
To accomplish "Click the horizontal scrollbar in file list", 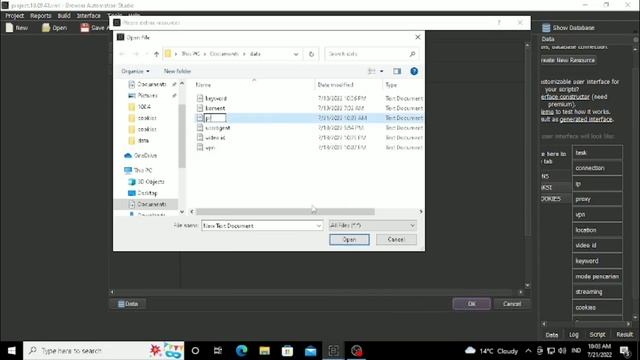I will click(x=285, y=211).
